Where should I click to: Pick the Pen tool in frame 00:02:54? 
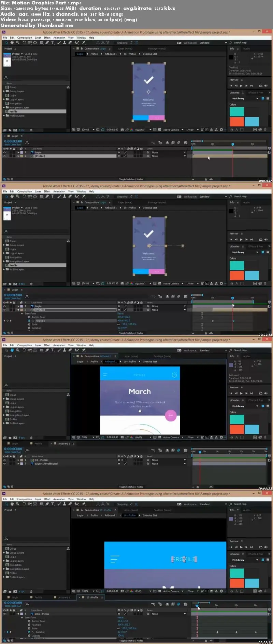tap(47, 197)
